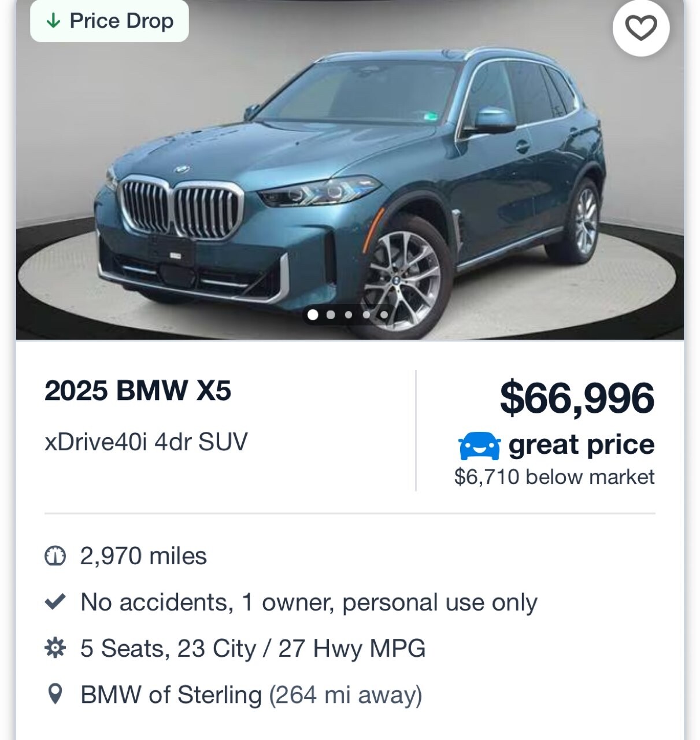Open the 2025 BMW X5 listing title
Screen dimensions: 700x740
pos(138,391)
